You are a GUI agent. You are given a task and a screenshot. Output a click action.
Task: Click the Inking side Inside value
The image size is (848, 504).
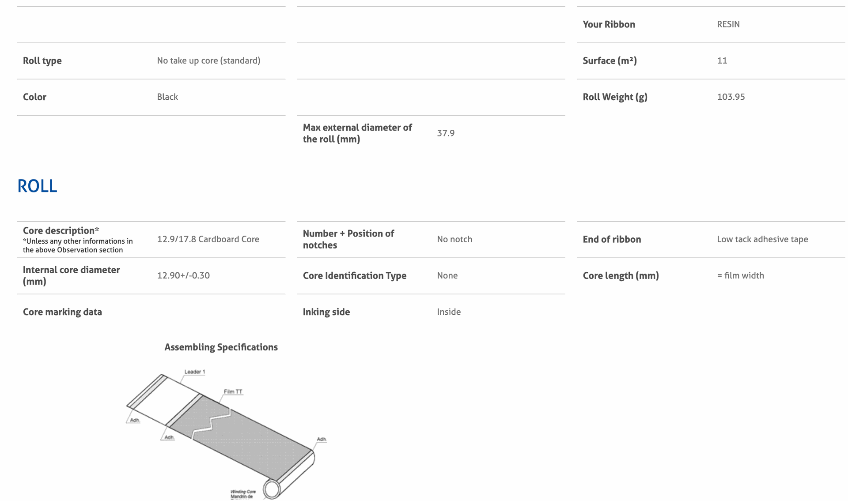(x=449, y=312)
